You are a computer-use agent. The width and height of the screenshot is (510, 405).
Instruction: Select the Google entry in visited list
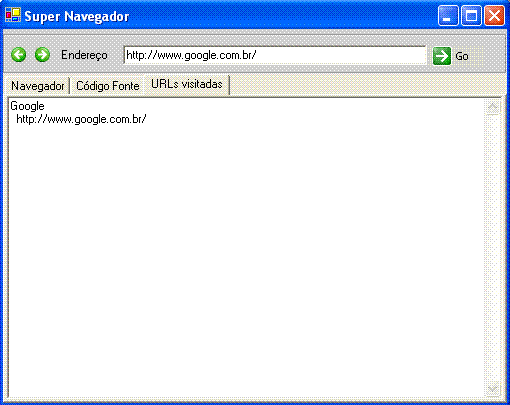click(x=27, y=106)
